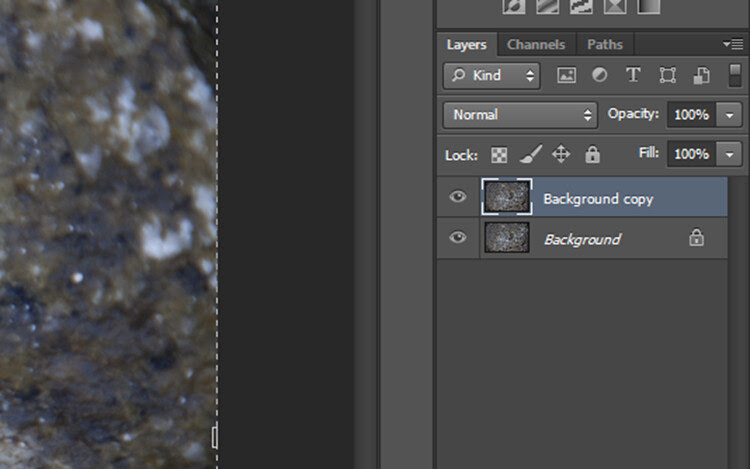This screenshot has width=750, height=469.
Task: Lock layer position with move icon
Action: [561, 154]
